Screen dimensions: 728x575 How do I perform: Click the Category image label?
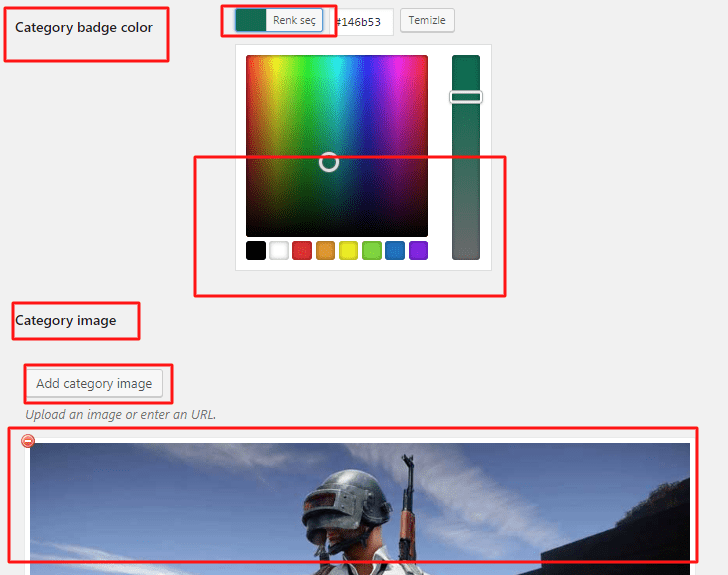point(66,321)
